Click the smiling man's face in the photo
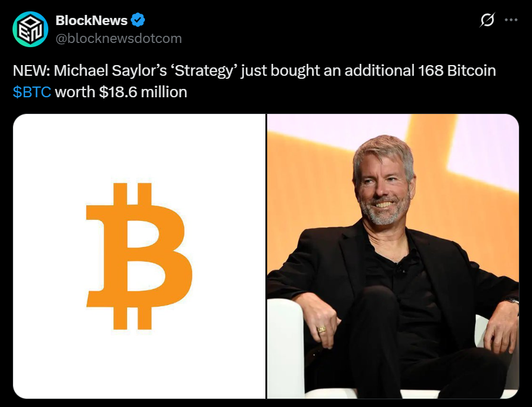Viewport: 532px width, 407px height. click(x=383, y=191)
